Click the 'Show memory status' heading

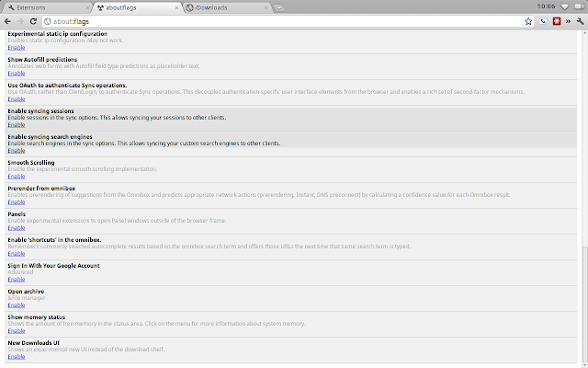(x=37, y=317)
